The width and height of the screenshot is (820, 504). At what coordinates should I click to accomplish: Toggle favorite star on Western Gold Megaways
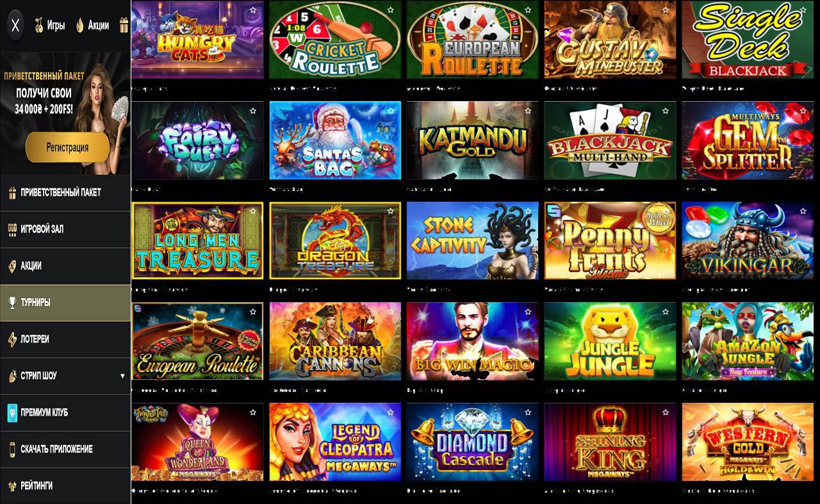[803, 412]
